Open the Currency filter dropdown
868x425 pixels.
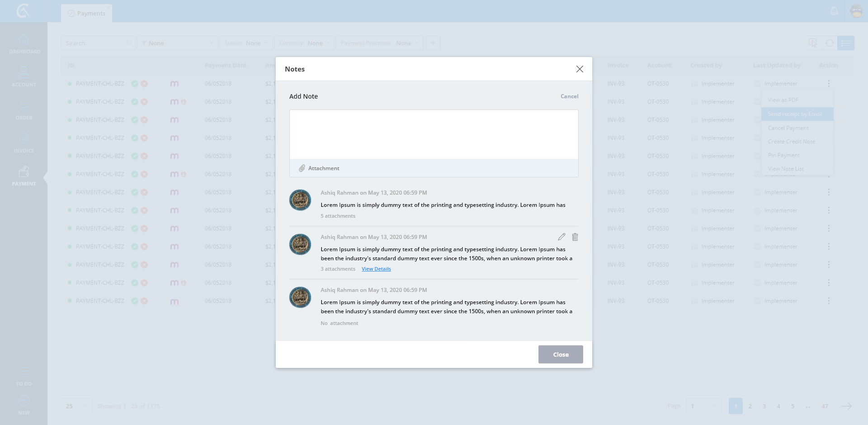304,43
